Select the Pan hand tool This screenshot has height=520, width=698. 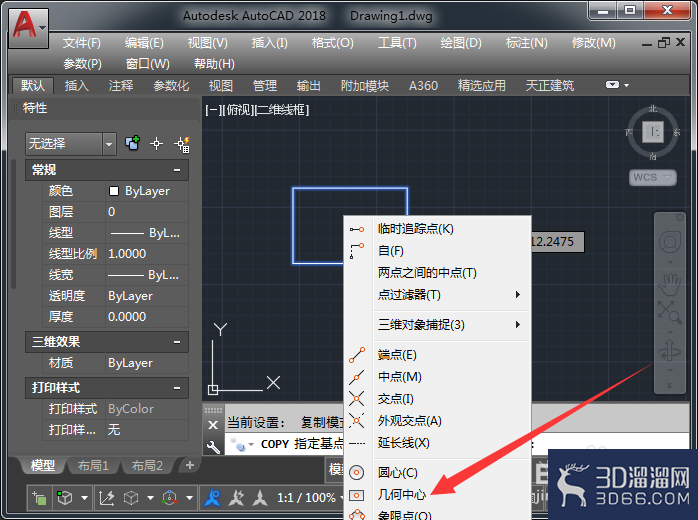[670, 285]
